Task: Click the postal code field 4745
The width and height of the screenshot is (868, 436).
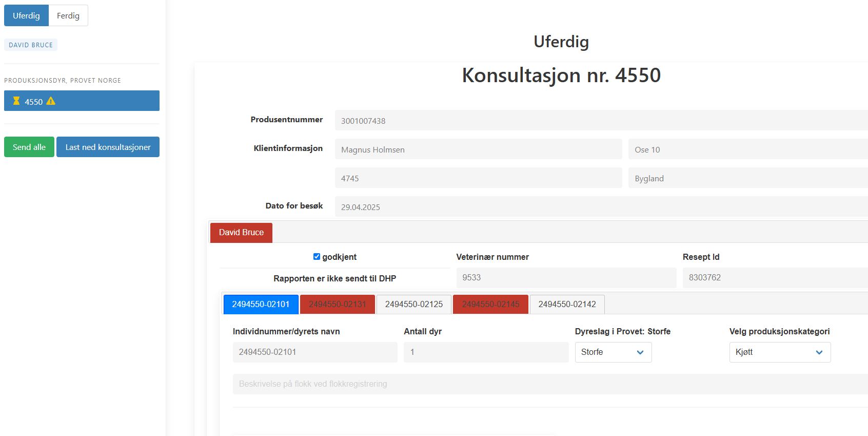Action: [478, 178]
